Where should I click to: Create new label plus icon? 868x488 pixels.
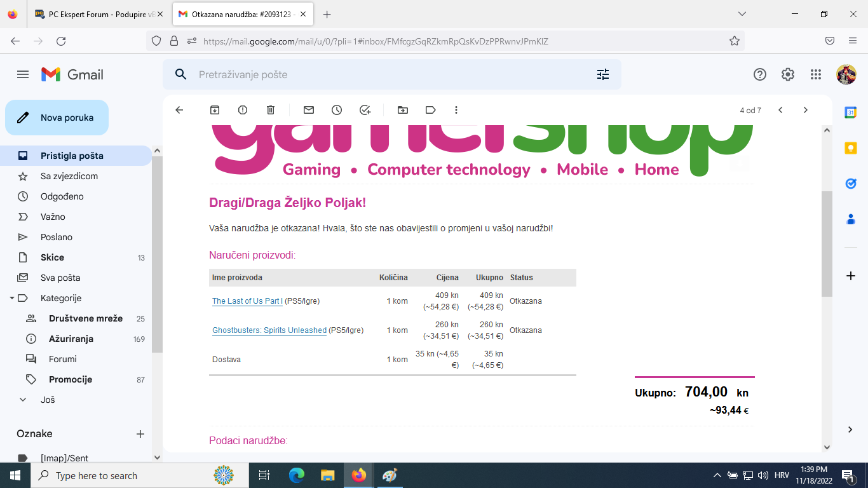click(140, 434)
